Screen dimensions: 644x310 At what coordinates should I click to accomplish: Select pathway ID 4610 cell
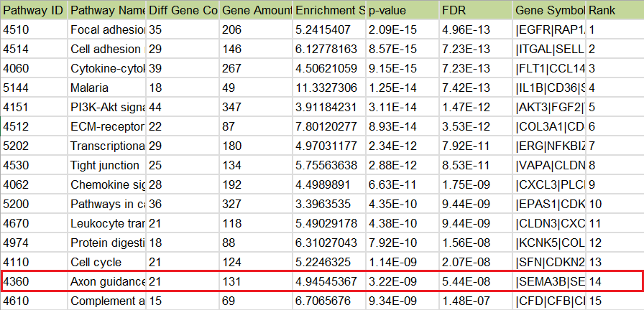(34, 301)
